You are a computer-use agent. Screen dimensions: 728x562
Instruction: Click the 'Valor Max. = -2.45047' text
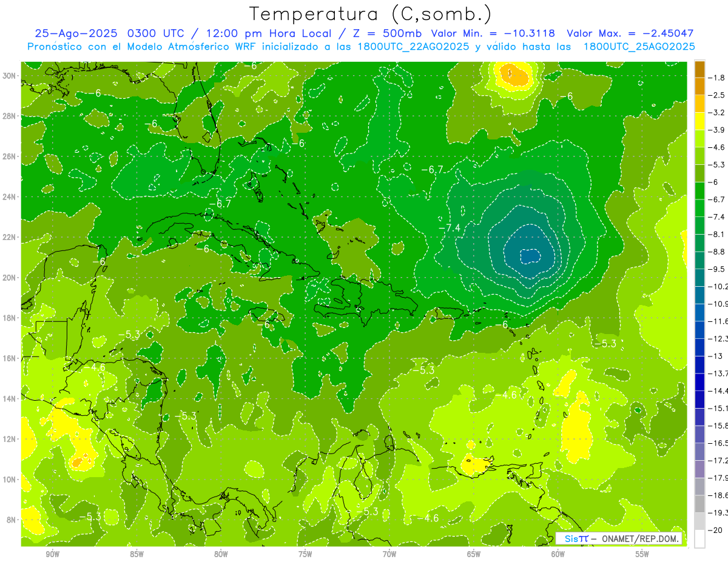tap(630, 33)
